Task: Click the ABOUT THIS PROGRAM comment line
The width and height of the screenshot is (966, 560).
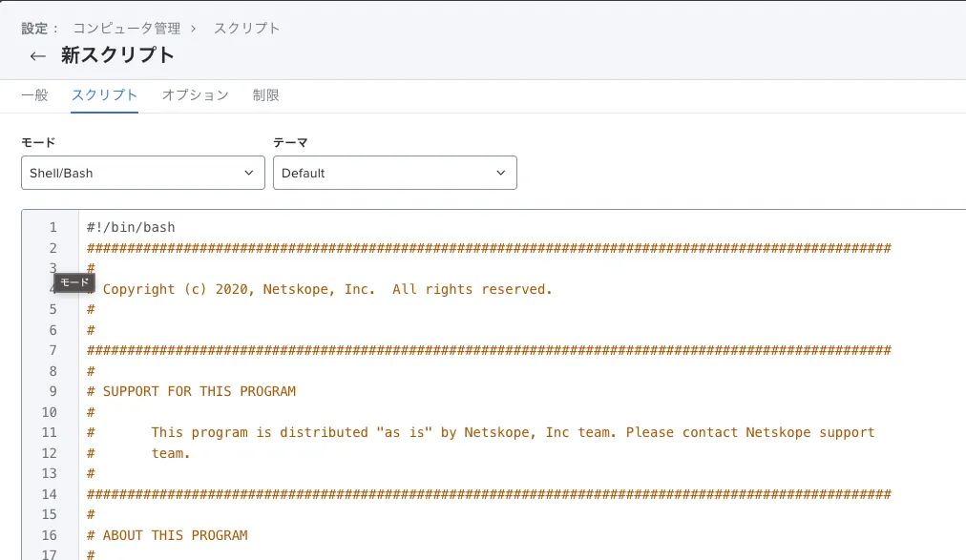Action: pyautogui.click(x=175, y=535)
